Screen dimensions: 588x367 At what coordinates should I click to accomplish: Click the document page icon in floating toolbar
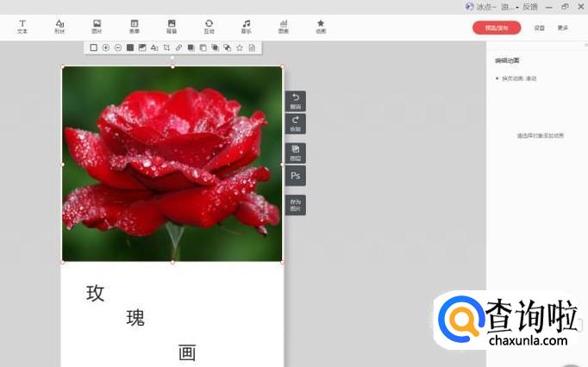pos(252,47)
